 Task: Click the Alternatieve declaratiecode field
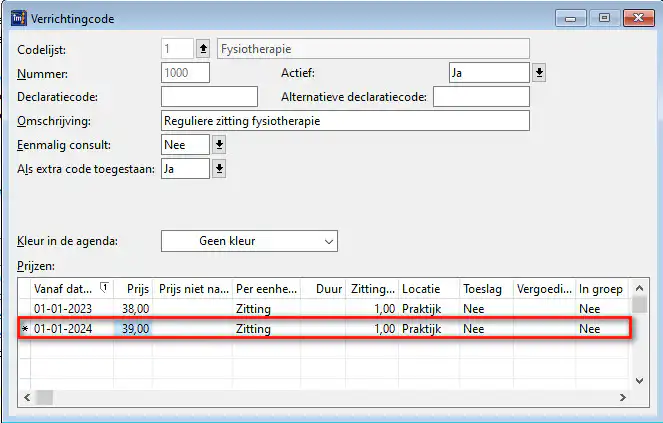point(481,97)
